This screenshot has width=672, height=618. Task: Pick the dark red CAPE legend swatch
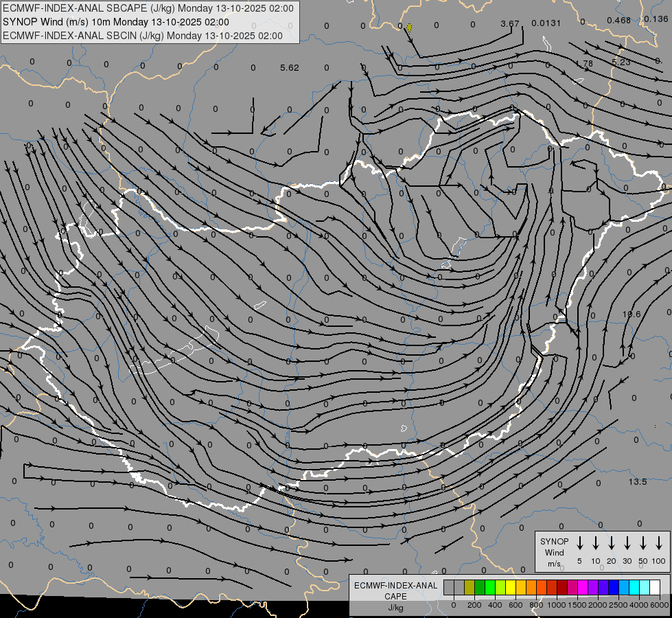pos(562,587)
